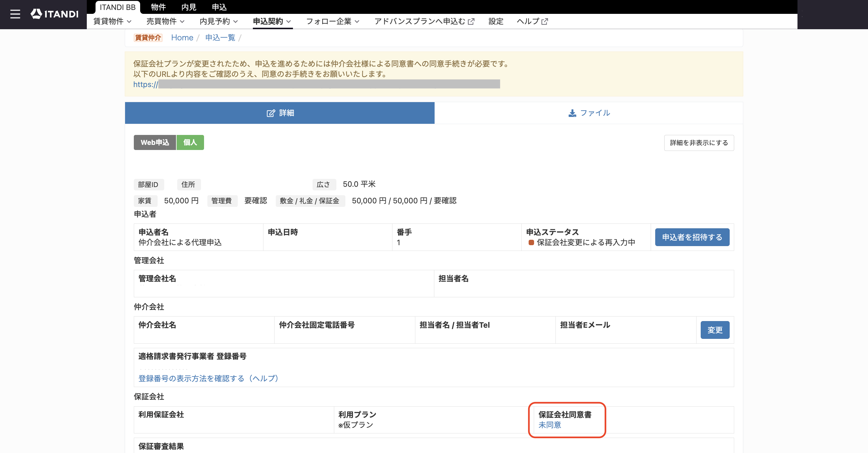This screenshot has height=453, width=868.
Task: Click the edit icon in 詳細 tab
Action: coord(271,113)
